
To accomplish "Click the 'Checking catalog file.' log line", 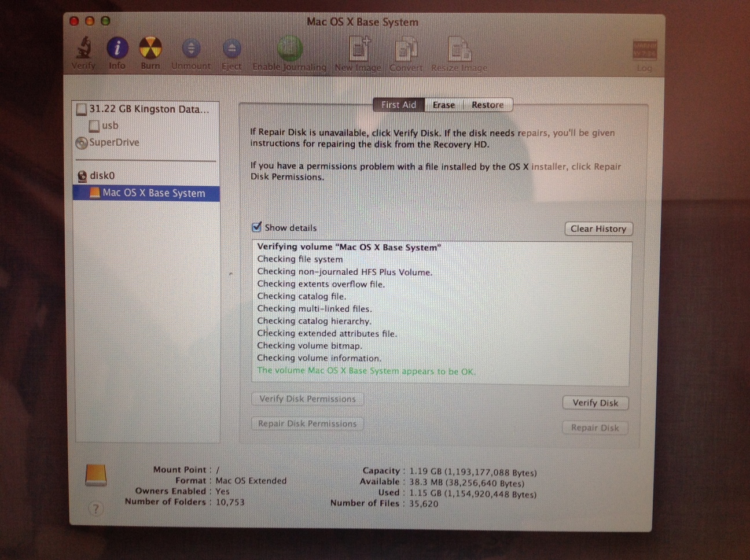I will point(302,296).
